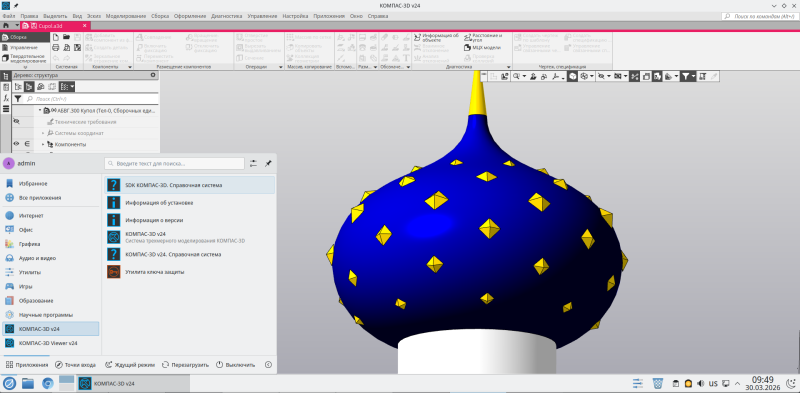Screen dimensions: 800x393
Task: Open the Файл menu
Action: [8, 16]
